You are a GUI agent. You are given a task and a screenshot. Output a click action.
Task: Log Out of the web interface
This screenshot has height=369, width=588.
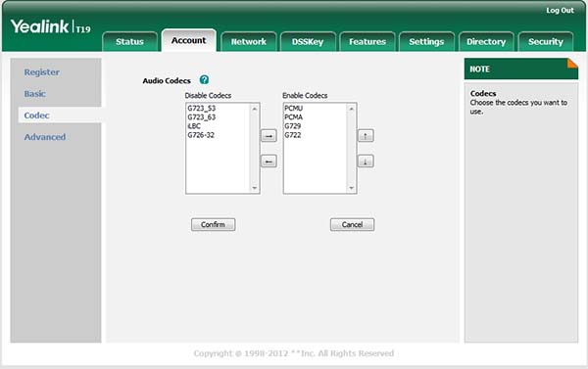point(560,11)
